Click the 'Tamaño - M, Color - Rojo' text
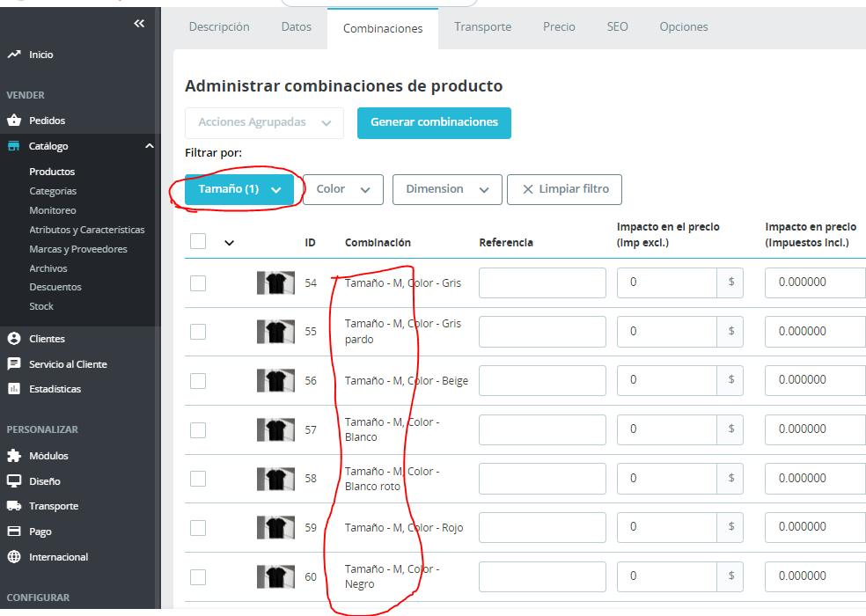Screen dimensions: 866x616 [404, 528]
